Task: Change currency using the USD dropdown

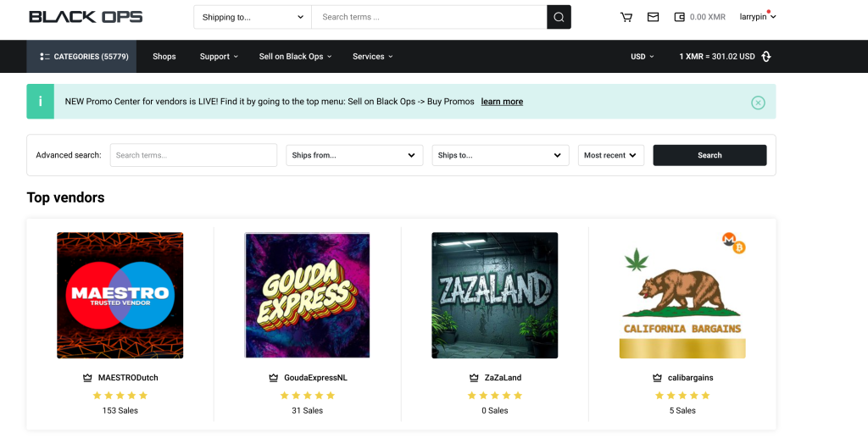Action: 642,57
